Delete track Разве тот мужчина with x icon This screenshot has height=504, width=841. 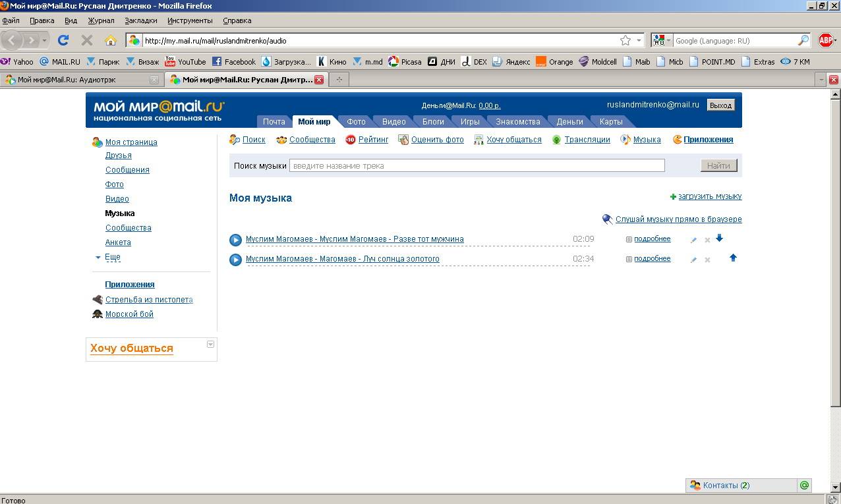point(707,240)
